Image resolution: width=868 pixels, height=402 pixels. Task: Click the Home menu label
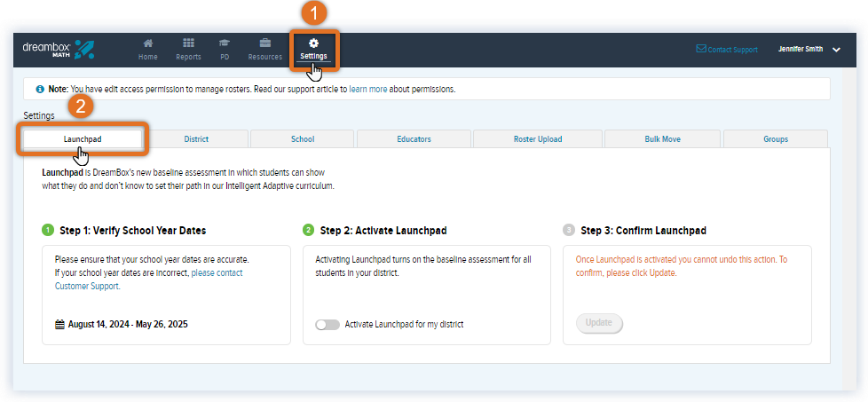[x=148, y=57]
